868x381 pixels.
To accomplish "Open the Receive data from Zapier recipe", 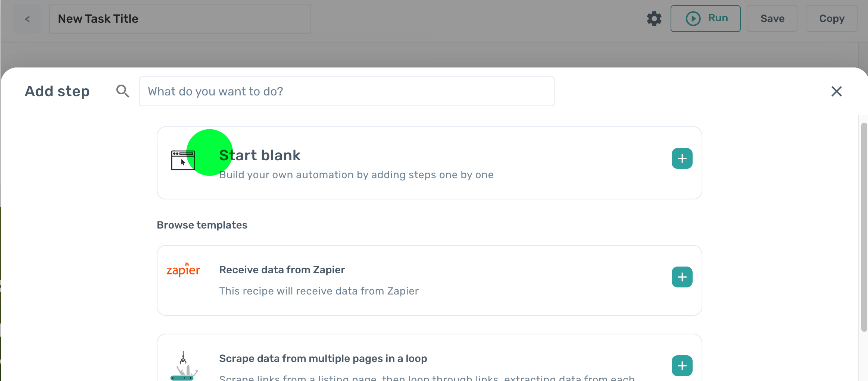I will (x=410, y=280).
